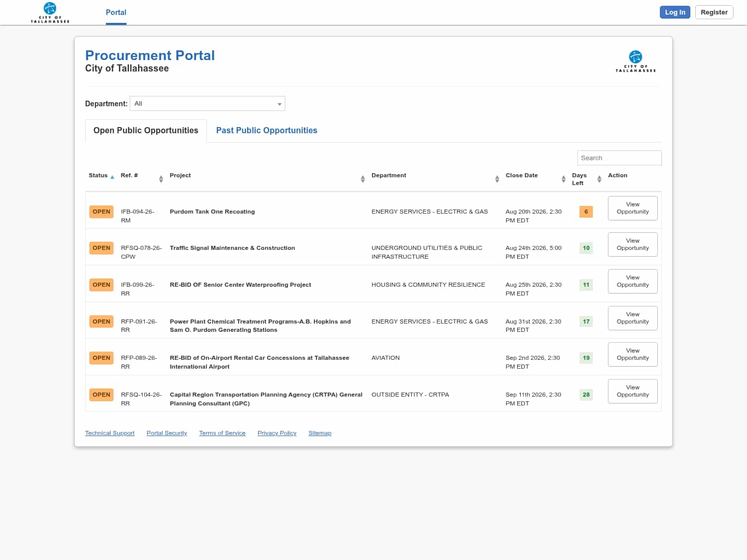This screenshot has width=747, height=560.
Task: Open the Privacy Policy link
Action: pyautogui.click(x=277, y=433)
